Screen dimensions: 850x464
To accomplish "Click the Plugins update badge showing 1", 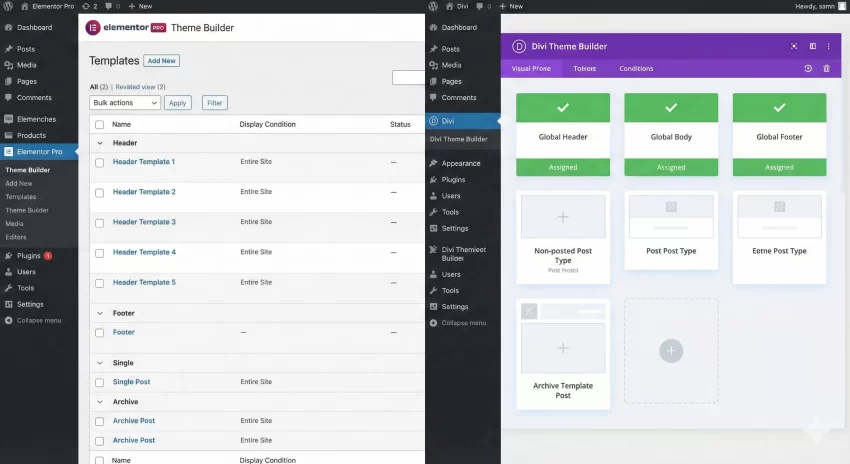I will 48,256.
